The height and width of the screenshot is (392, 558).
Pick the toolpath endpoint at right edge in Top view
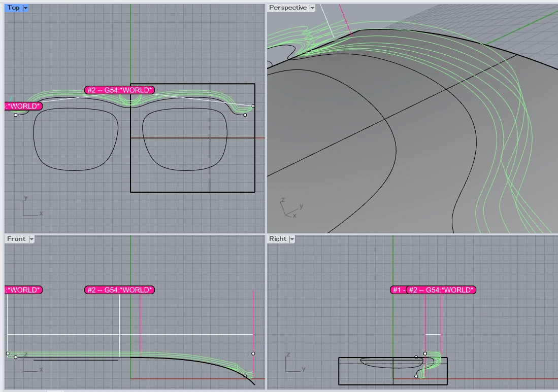pos(253,106)
